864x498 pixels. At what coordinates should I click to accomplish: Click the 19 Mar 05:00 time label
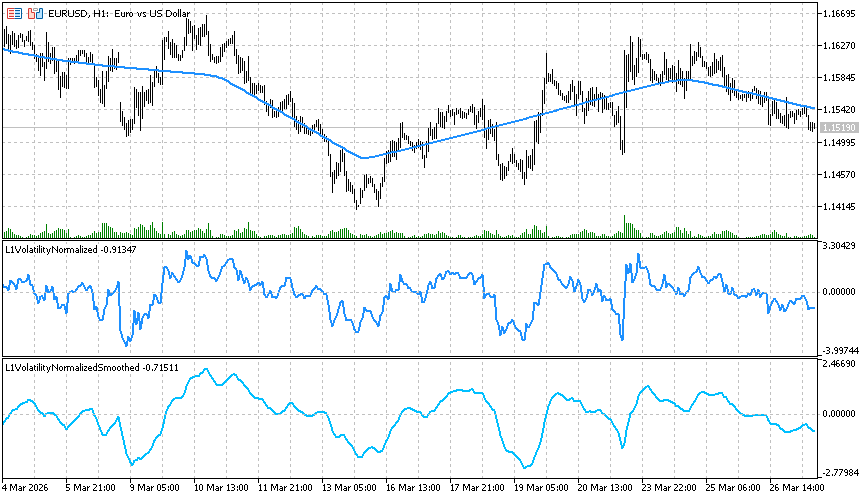point(541,488)
